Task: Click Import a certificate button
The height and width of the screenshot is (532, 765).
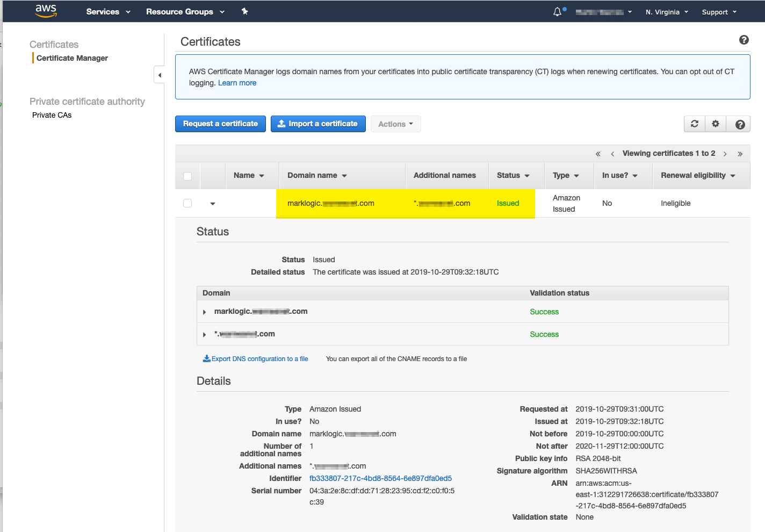Action: (318, 124)
